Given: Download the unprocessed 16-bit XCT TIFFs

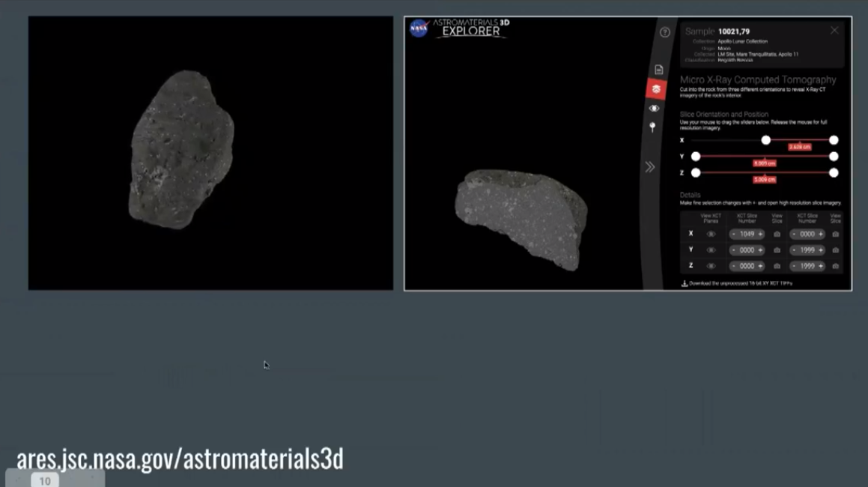Looking at the screenshot, I should coord(737,284).
